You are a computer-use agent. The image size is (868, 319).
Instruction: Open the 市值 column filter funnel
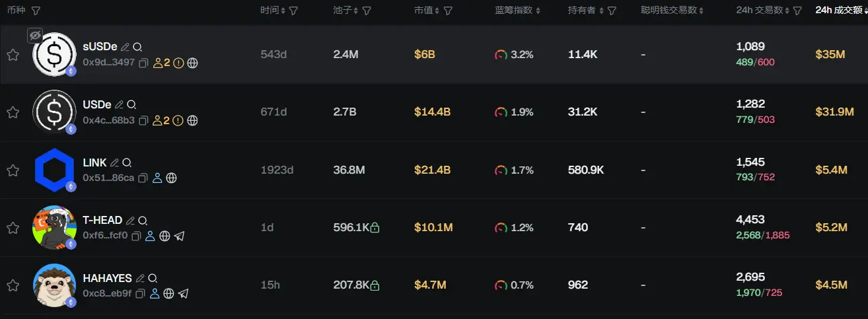tap(448, 11)
